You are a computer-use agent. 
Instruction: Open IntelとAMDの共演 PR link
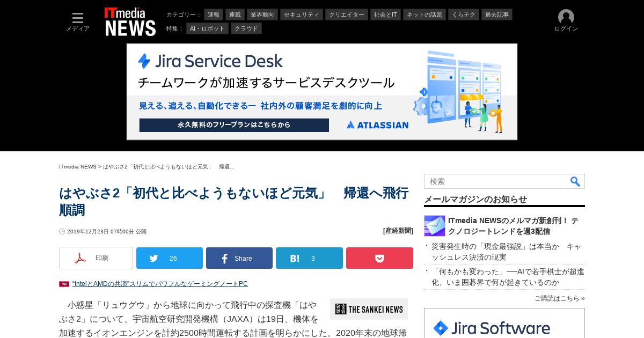coord(160,284)
